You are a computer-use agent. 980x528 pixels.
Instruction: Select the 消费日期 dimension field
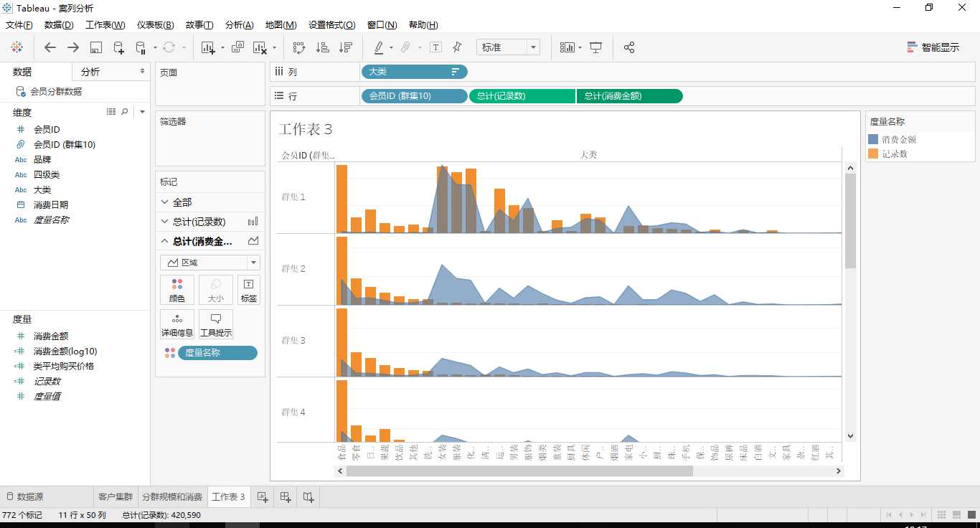tap(50, 204)
